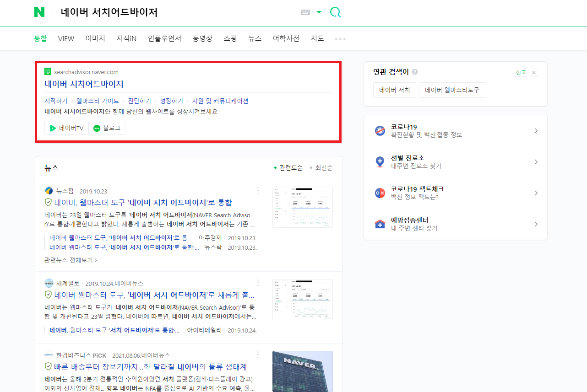The height and width of the screenshot is (392, 587).
Task: Open the 한경비즈니스 article options menu
Action: coord(258,355)
